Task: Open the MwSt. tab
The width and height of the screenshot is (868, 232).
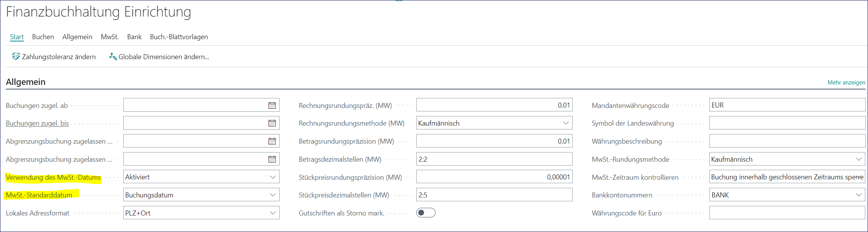Action: (109, 37)
